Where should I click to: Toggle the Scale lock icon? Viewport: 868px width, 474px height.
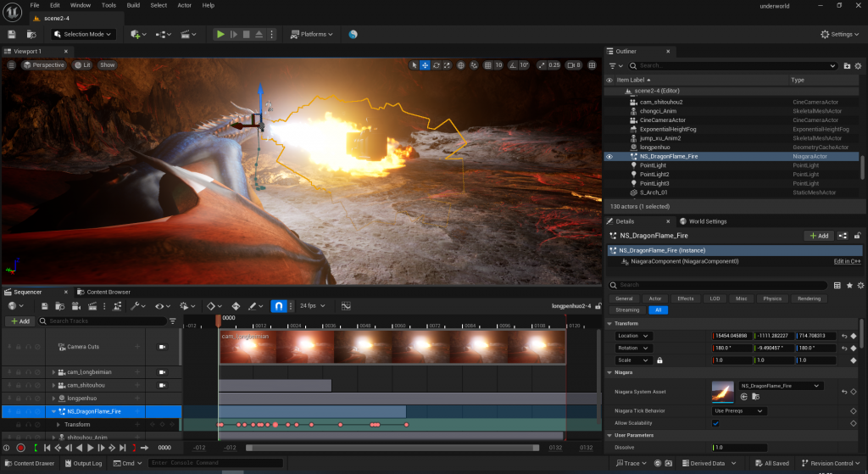tap(659, 360)
